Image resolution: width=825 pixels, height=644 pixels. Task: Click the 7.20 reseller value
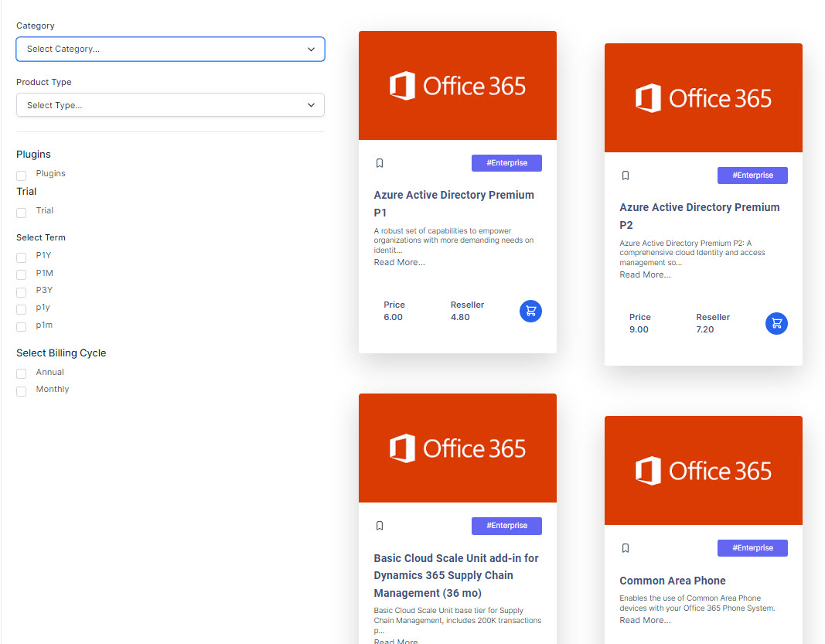(705, 330)
